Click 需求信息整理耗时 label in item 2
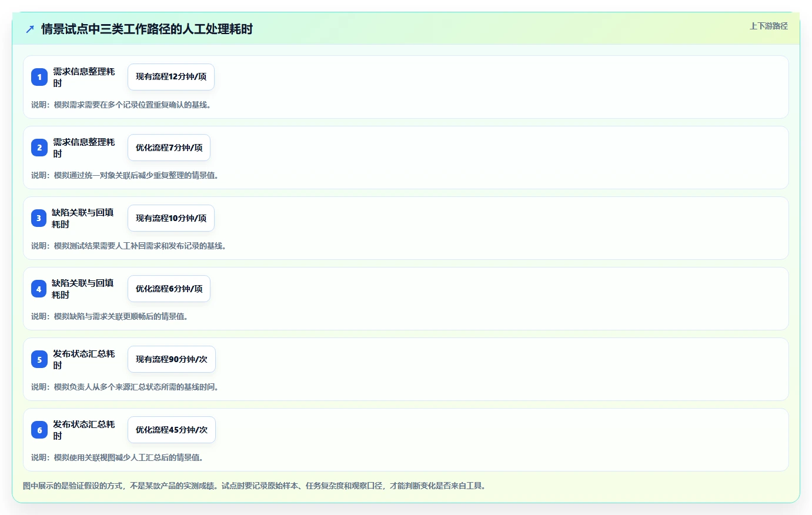 [84, 148]
